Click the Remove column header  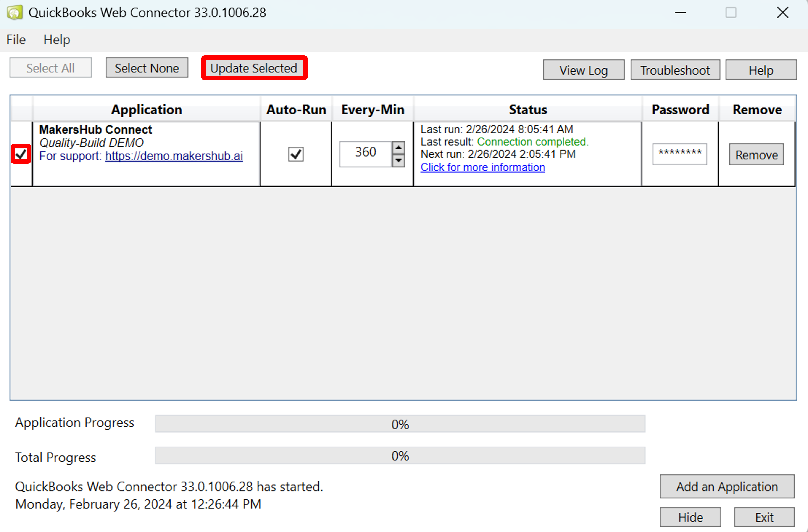point(757,109)
